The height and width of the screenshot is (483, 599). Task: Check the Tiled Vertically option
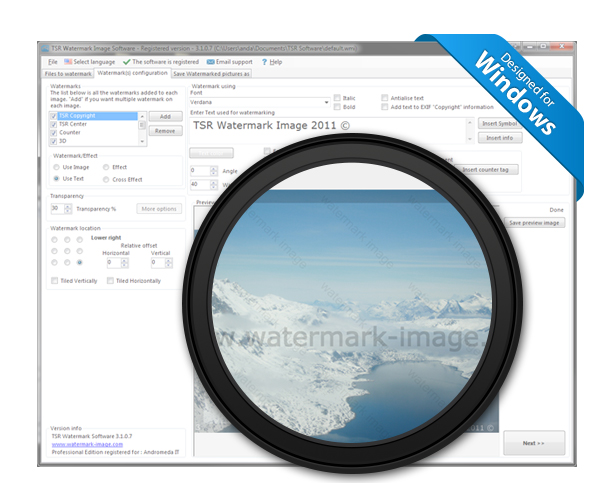pyautogui.click(x=54, y=280)
